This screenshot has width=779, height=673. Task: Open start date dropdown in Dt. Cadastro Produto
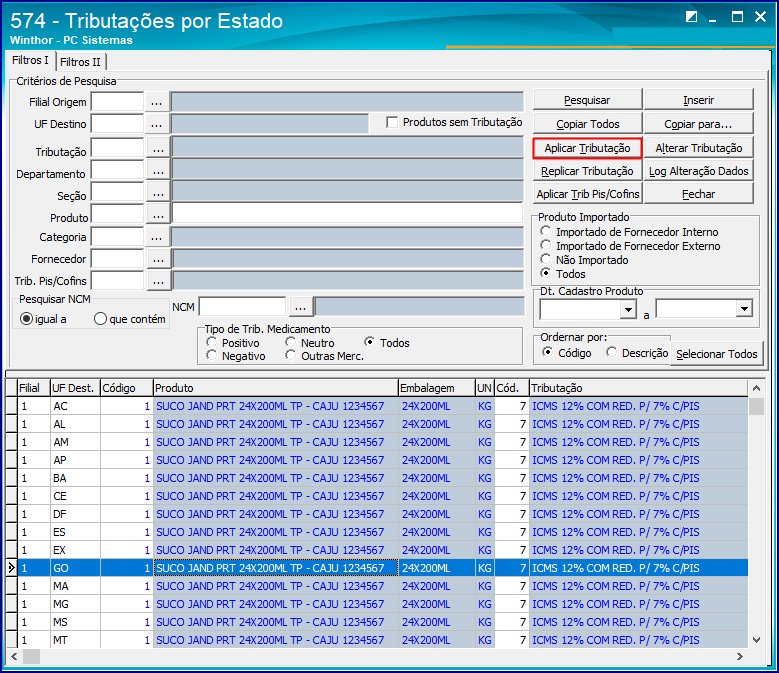pos(628,310)
